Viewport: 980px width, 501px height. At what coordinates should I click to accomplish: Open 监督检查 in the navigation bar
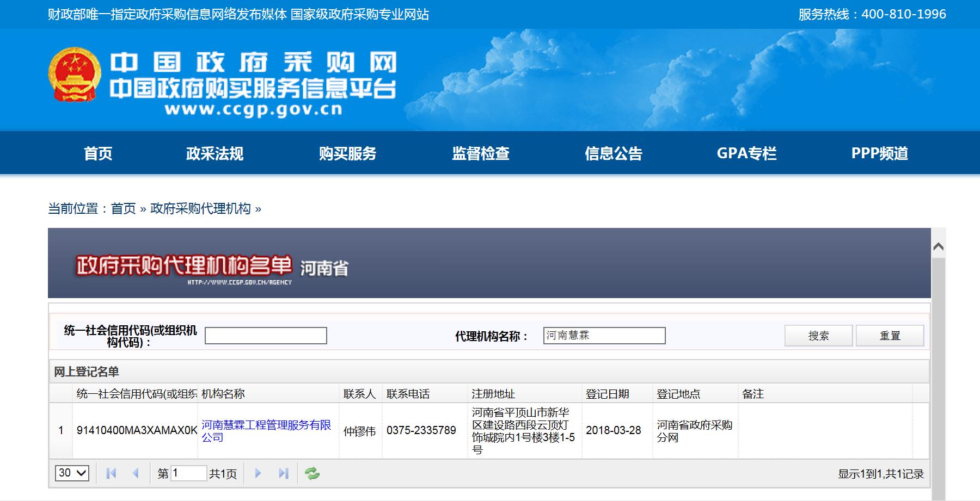480,153
